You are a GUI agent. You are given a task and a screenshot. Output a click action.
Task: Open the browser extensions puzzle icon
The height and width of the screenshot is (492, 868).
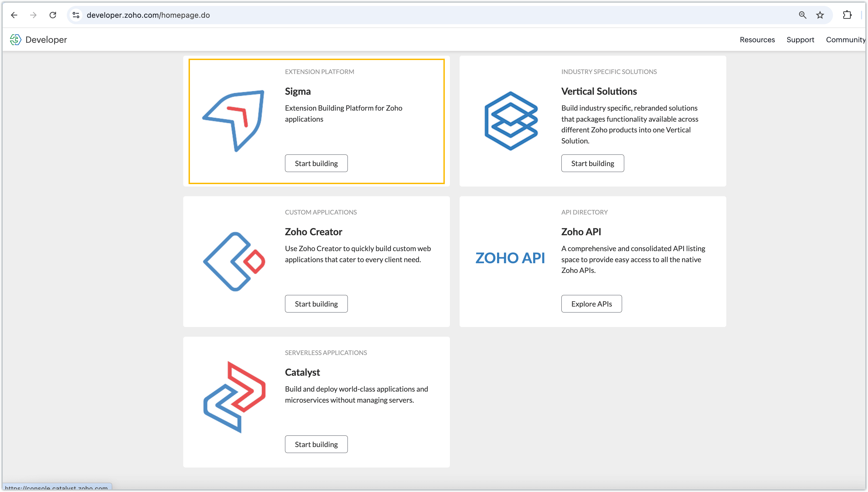847,15
